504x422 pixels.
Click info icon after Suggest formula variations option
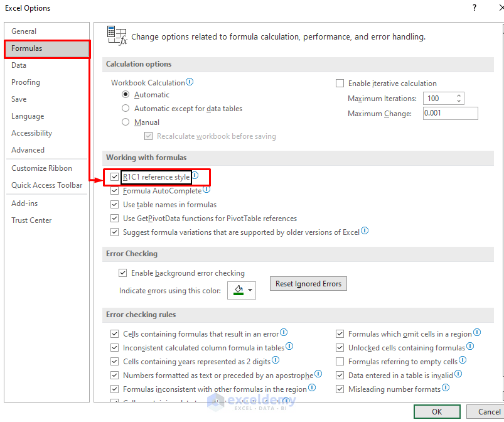365,231
